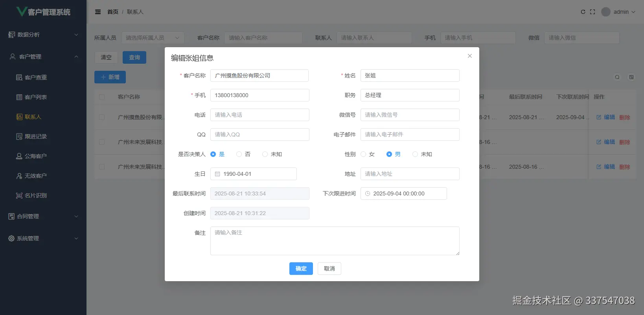
Task: Click the 名片识别 scan icon
Action: (19, 195)
